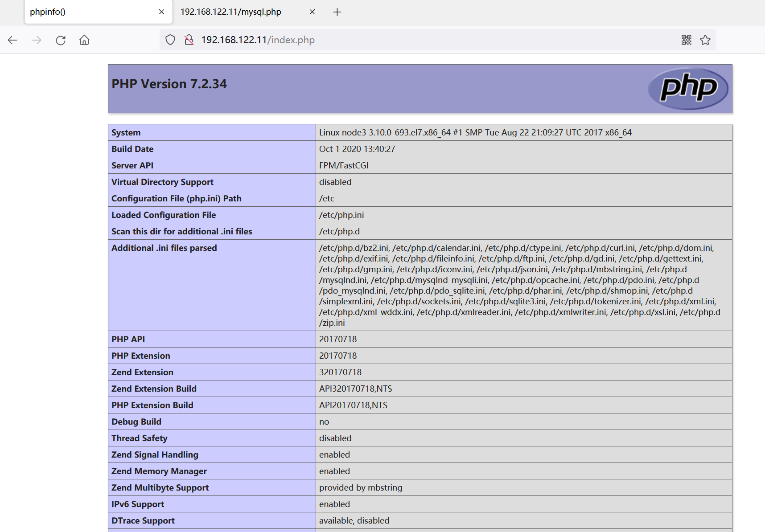This screenshot has width=765, height=532.
Task: Select the /etc/php.d directory value
Action: pos(339,231)
